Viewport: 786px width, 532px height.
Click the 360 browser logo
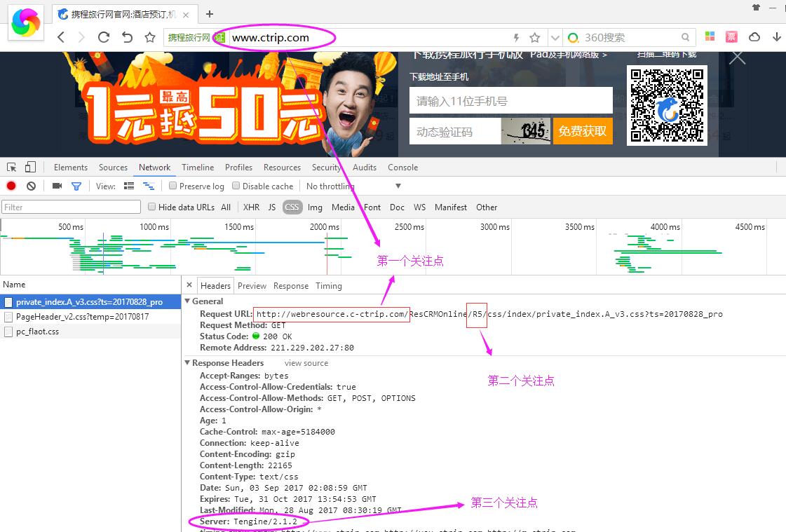click(25, 22)
